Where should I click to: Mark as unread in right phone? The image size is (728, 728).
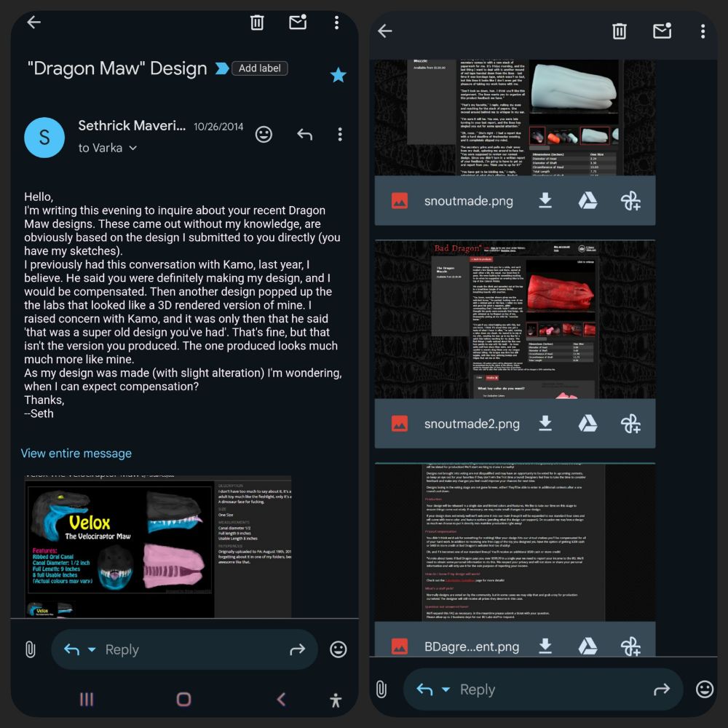pos(662,31)
